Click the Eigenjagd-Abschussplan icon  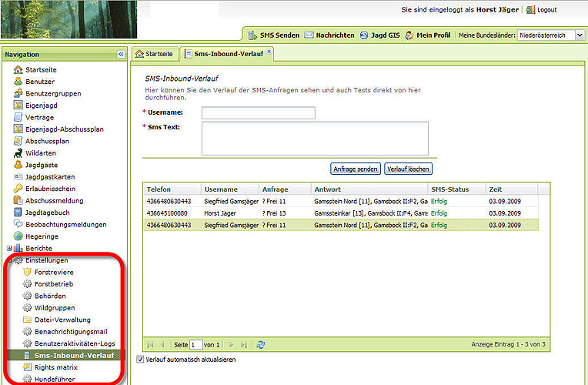tap(18, 129)
